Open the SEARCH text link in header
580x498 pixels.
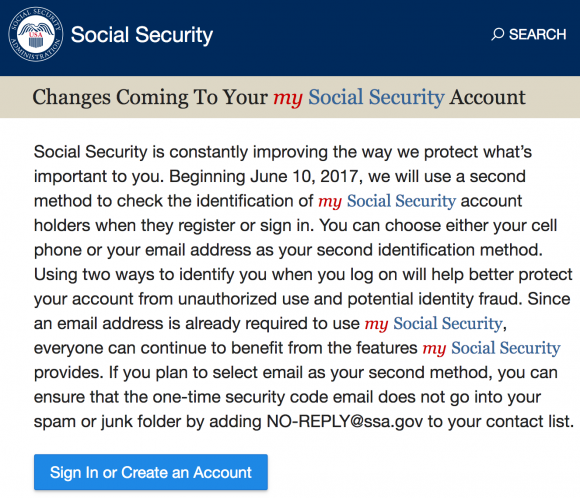pyautogui.click(x=537, y=34)
